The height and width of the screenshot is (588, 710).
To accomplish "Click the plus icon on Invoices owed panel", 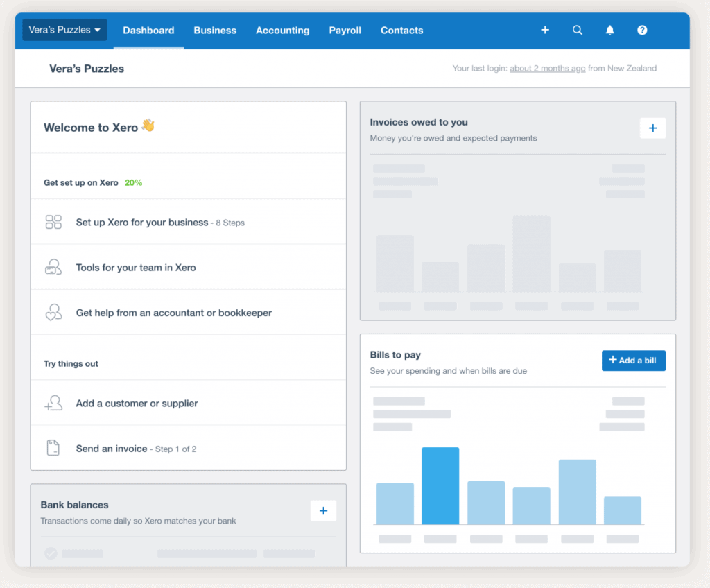I will pyautogui.click(x=652, y=128).
